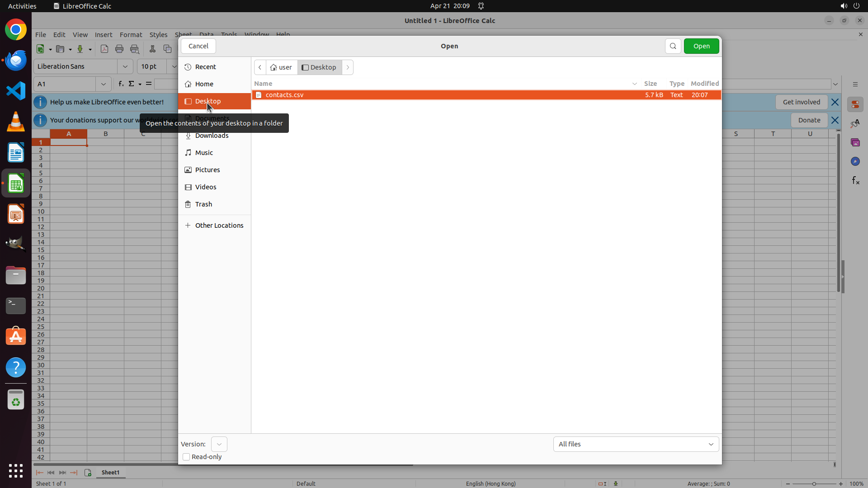Open the All files filter dropdown
This screenshot has height=488, width=868.
[636, 444]
